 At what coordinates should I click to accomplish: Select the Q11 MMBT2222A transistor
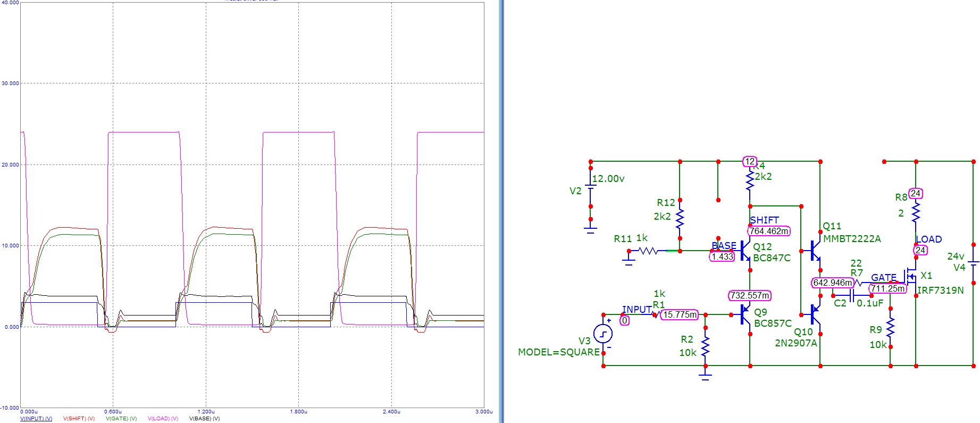tap(816, 251)
